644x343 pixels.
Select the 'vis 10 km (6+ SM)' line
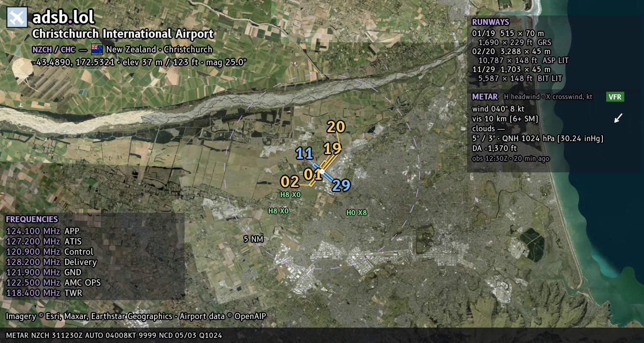[505, 119]
